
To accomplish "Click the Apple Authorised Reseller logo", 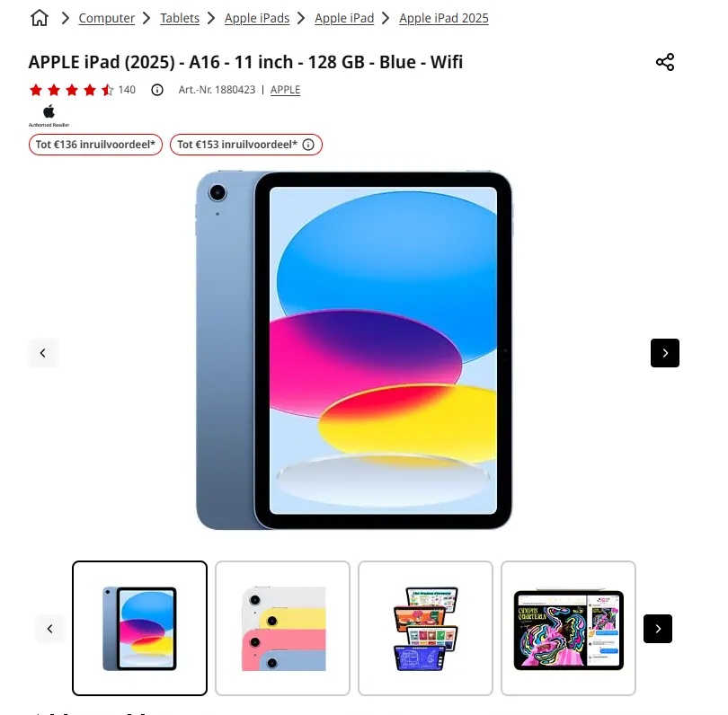I will tap(49, 116).
